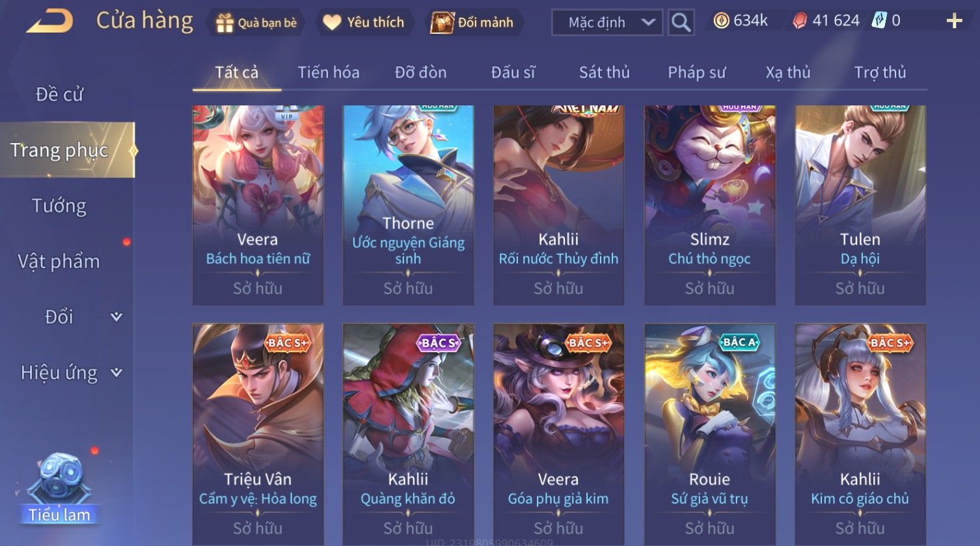The width and height of the screenshot is (980, 546).
Task: Open Đổi mảnh chest button
Action: click(x=474, y=23)
